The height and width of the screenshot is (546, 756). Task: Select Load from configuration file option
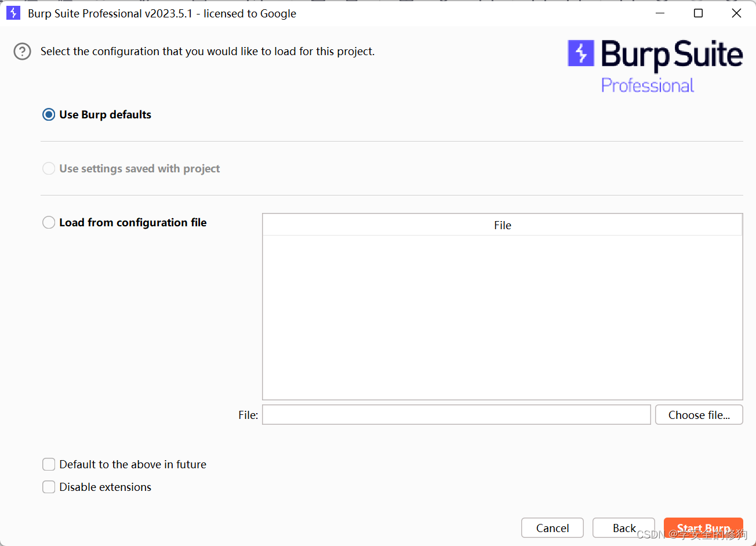pos(49,223)
